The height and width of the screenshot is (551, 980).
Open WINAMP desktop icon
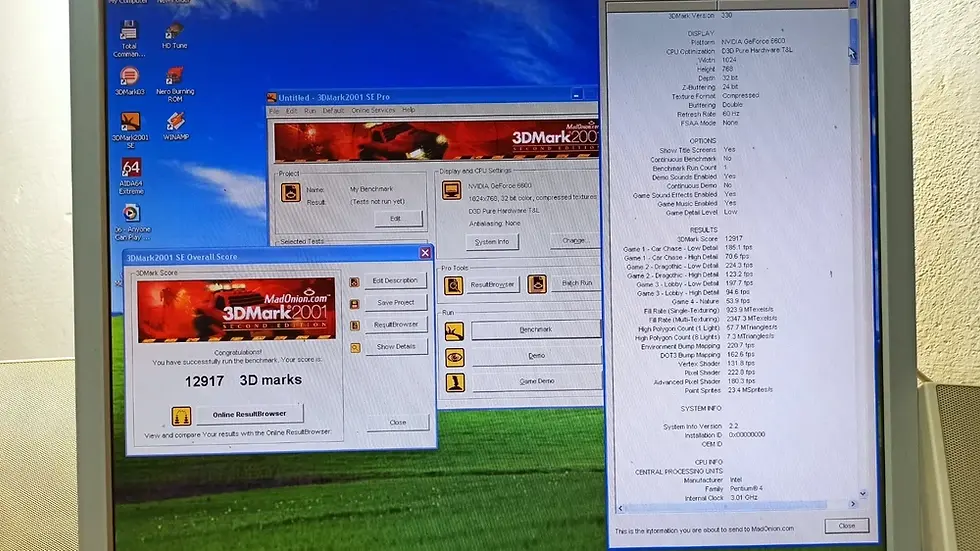[176, 126]
